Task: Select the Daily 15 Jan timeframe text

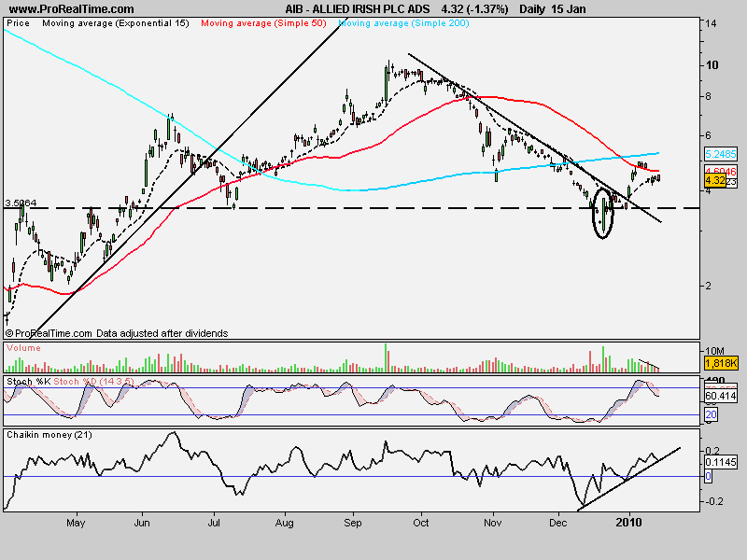Action: click(553, 9)
